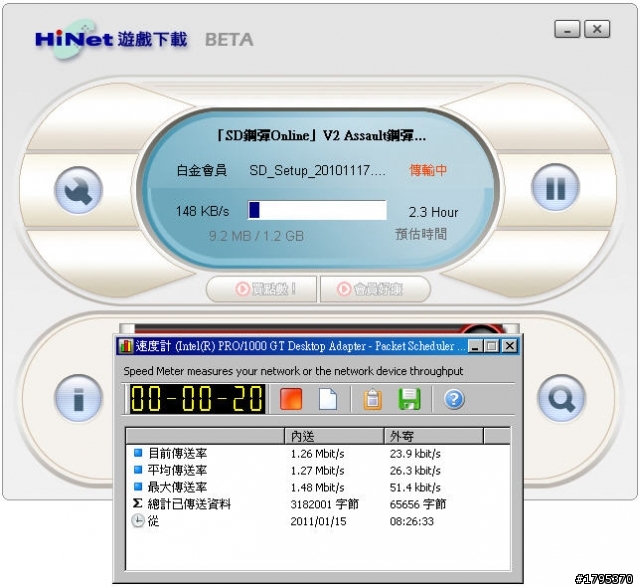
Task: Click the 51.4 kbit/s value
Action: pos(415,487)
